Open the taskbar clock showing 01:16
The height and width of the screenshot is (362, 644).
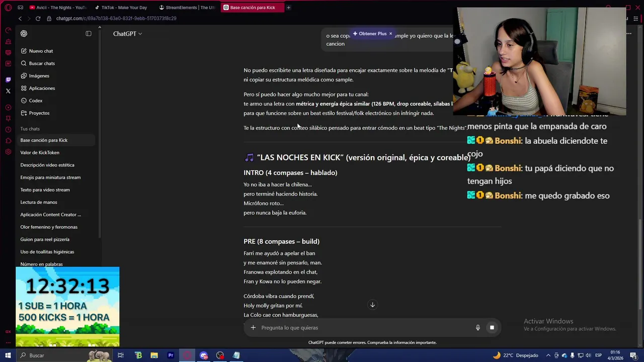point(615,355)
